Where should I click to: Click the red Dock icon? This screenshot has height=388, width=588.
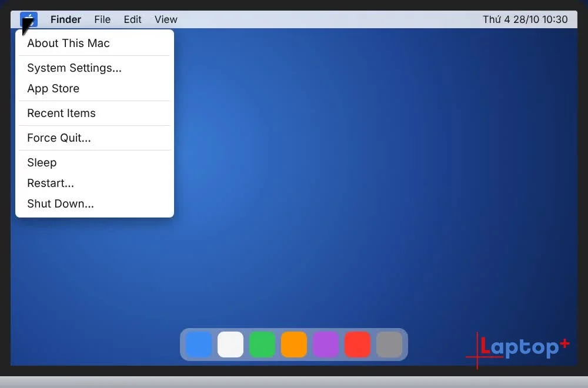pyautogui.click(x=358, y=344)
